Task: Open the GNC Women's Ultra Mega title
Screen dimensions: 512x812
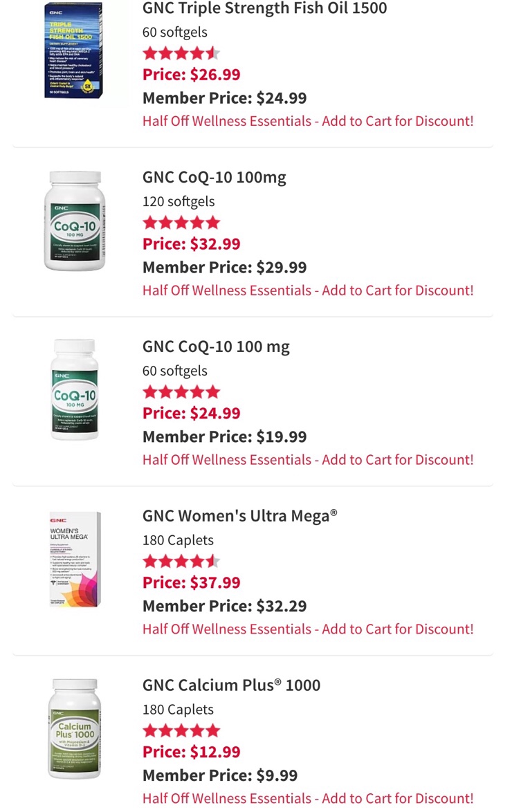Action: tap(240, 516)
